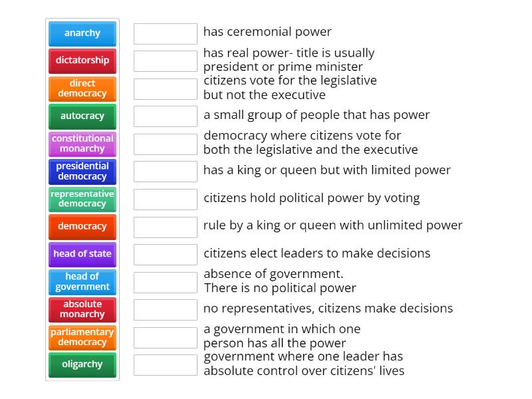The width and height of the screenshot is (532, 399).
Task: Click the "democracy" tile
Action: pyautogui.click(x=82, y=227)
